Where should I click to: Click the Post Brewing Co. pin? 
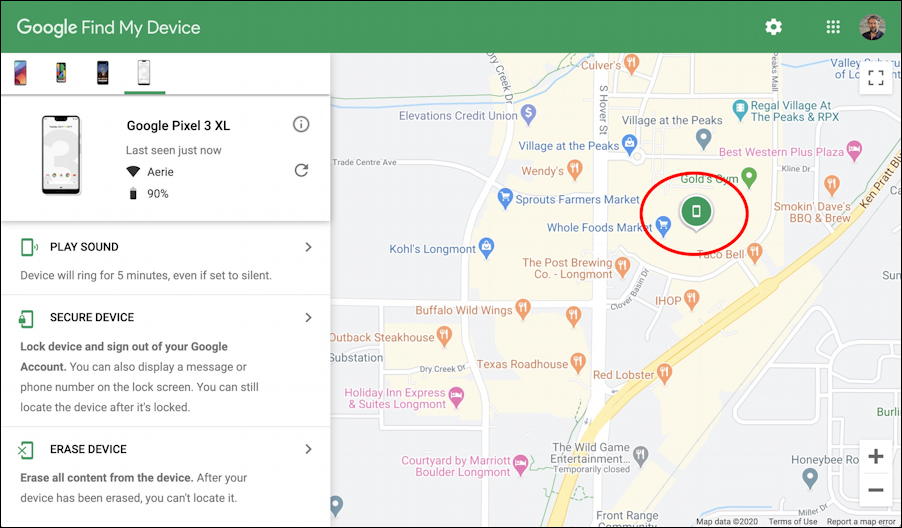[622, 267]
